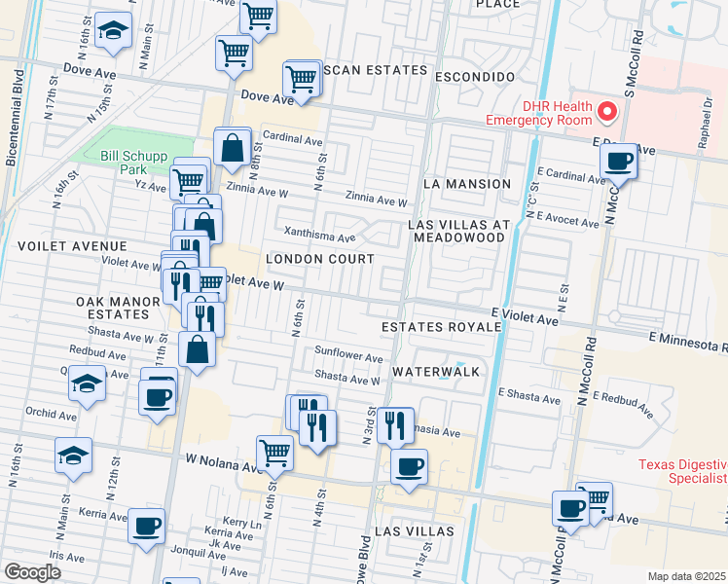The image size is (728, 584).
Task: Click the school marker near Orchid Ave
Action: coord(74,456)
